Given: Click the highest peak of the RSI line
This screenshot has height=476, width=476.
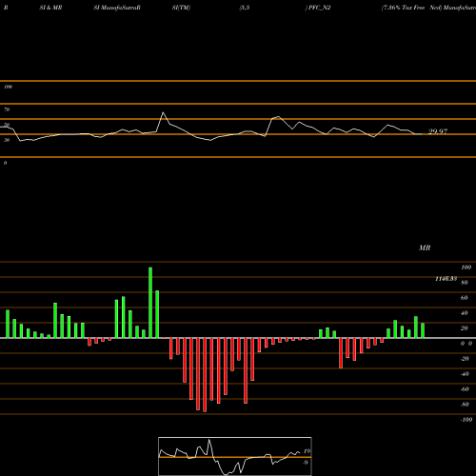Looking at the screenshot, I should (x=163, y=112).
